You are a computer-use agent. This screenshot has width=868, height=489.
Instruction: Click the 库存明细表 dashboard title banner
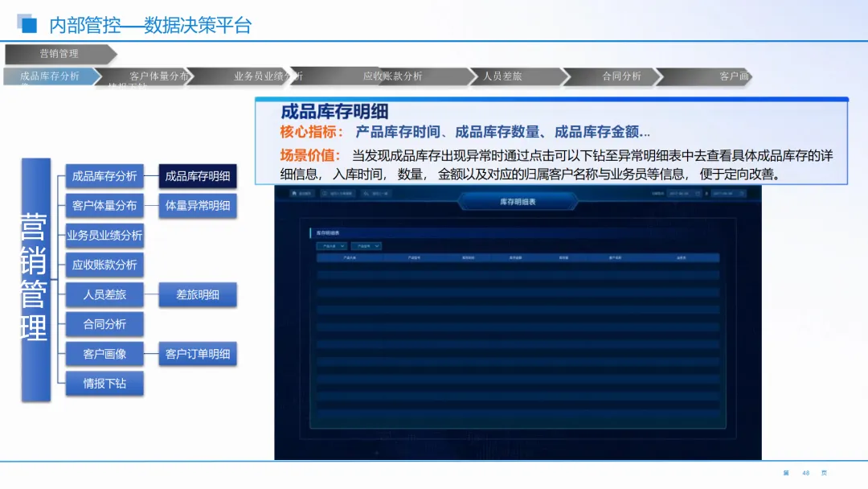click(518, 202)
